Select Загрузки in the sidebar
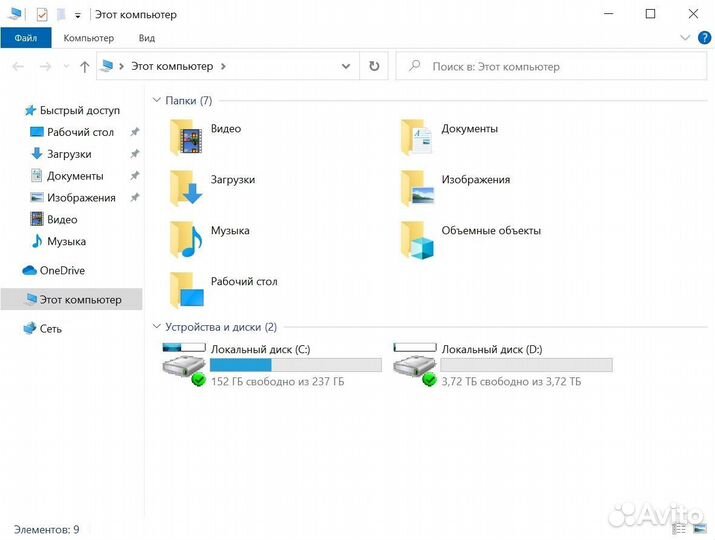This screenshot has height=540, width=715. 69,154
